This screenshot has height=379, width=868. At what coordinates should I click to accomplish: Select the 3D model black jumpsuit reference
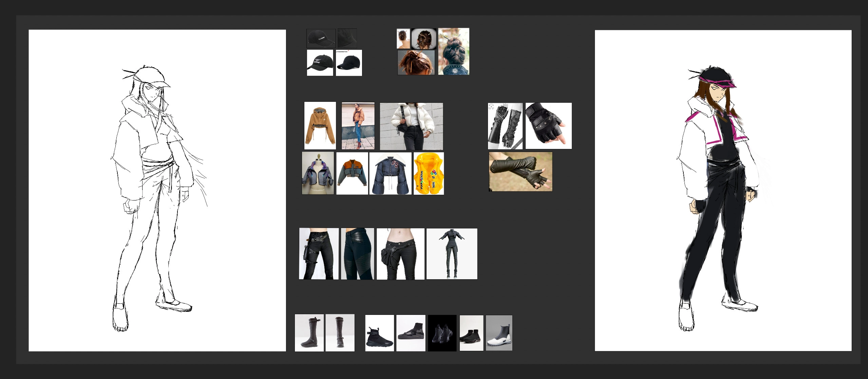pyautogui.click(x=452, y=254)
